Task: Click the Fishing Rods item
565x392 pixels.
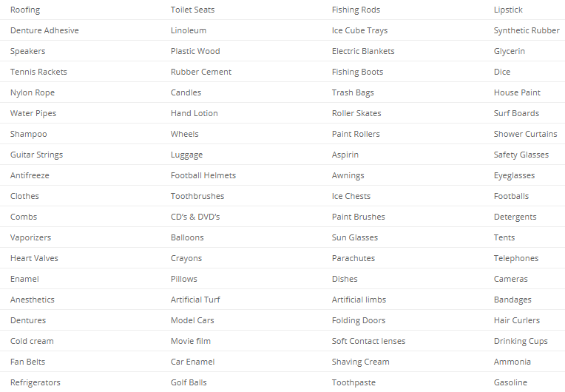Action: click(x=356, y=10)
